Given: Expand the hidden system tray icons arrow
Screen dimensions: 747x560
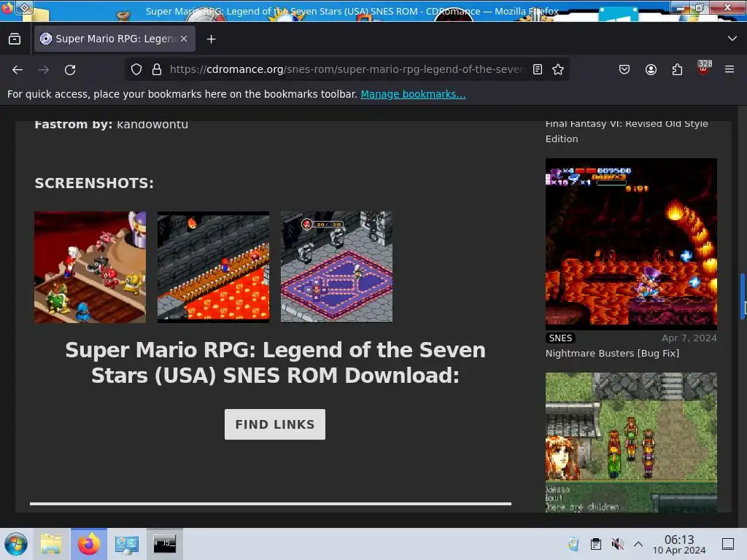Looking at the screenshot, I should [x=638, y=544].
